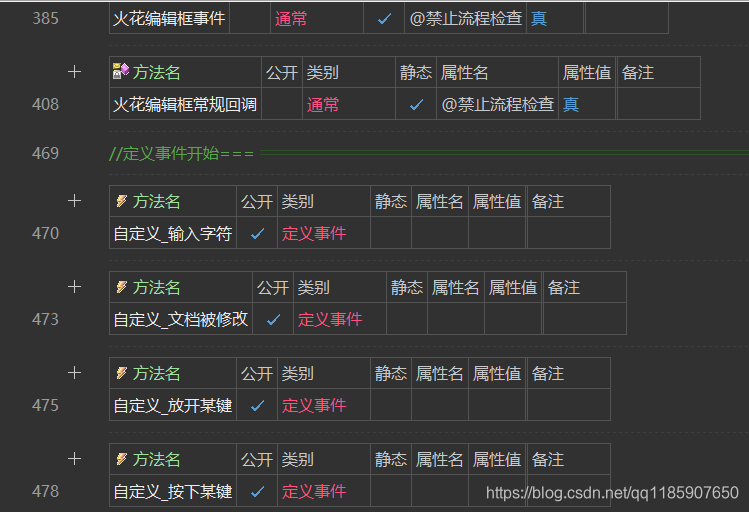Click empty 静态 cell of 自定义_输入字符
The image size is (749, 512).
pos(391,233)
